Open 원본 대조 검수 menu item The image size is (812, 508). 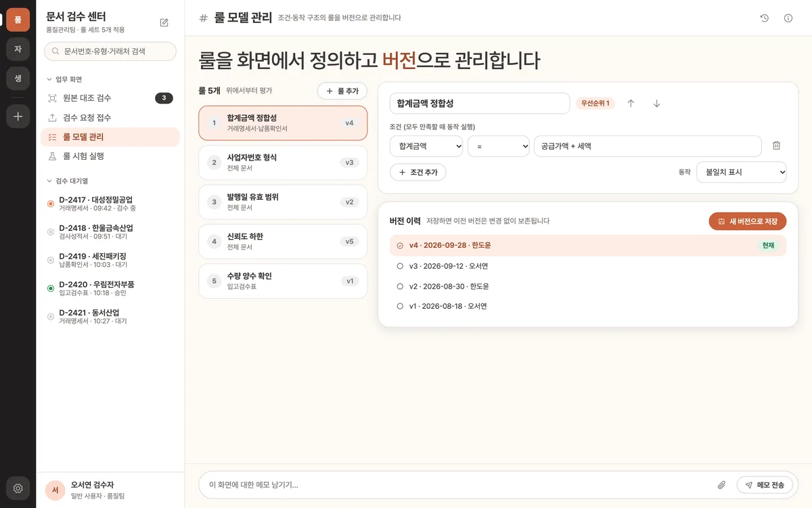[110, 98]
